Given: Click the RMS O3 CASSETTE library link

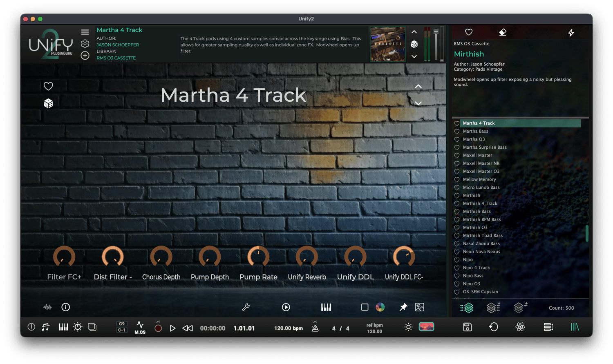Looking at the screenshot, I should (116, 58).
